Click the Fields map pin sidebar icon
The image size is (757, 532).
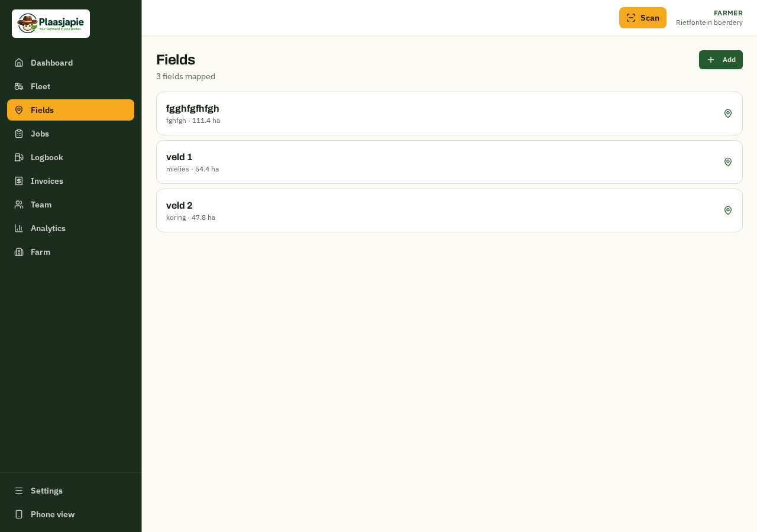(19, 110)
